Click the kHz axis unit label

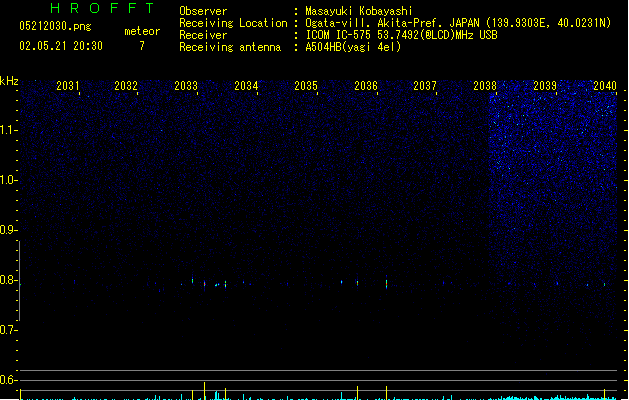(9, 81)
